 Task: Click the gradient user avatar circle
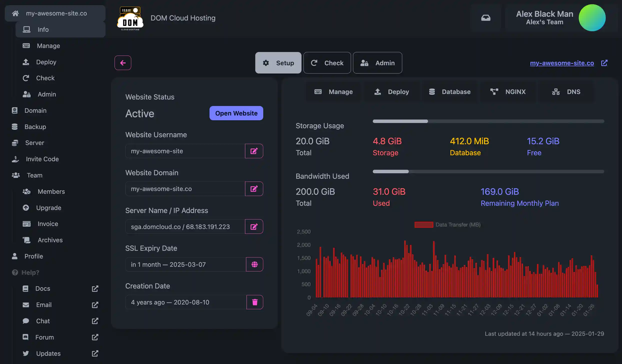(592, 18)
